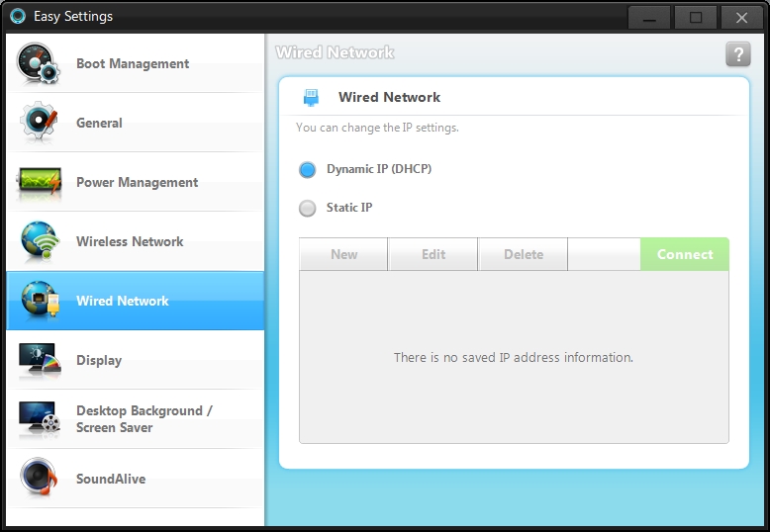Viewport: 770px width, 532px height.
Task: Click the Boot Management speedometer icon
Action: coord(40,63)
